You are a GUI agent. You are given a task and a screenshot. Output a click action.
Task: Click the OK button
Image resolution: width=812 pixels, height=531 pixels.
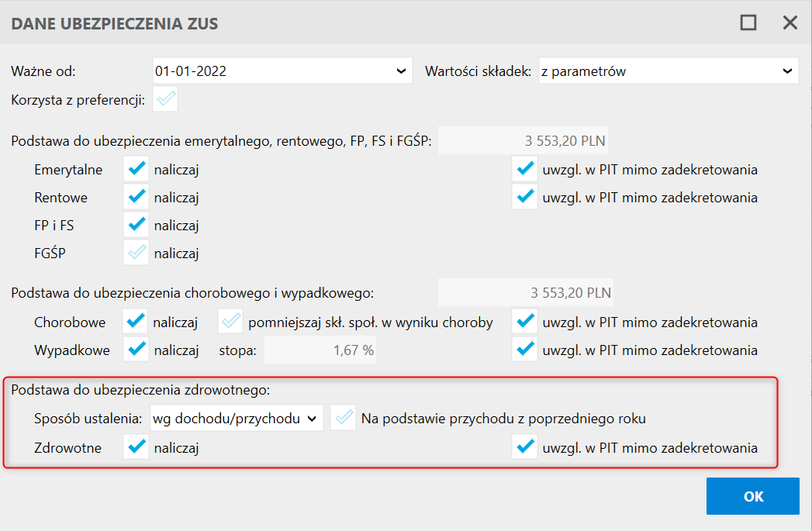(x=752, y=497)
